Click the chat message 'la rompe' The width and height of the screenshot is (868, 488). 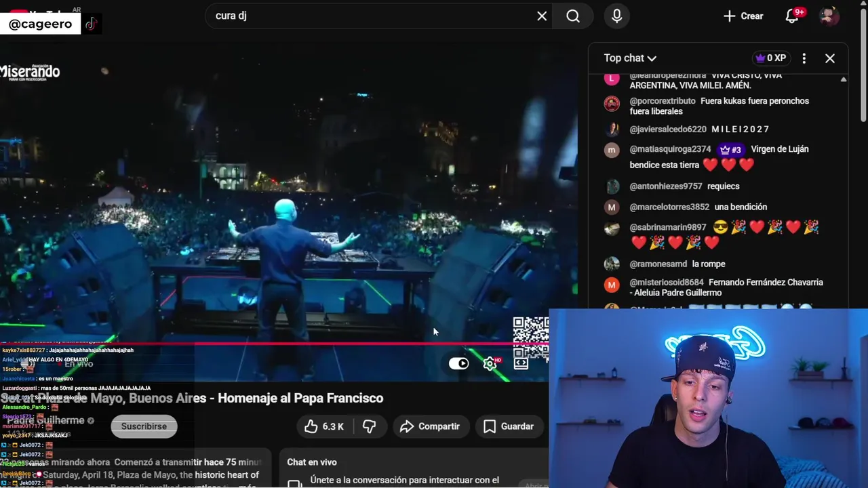point(709,264)
